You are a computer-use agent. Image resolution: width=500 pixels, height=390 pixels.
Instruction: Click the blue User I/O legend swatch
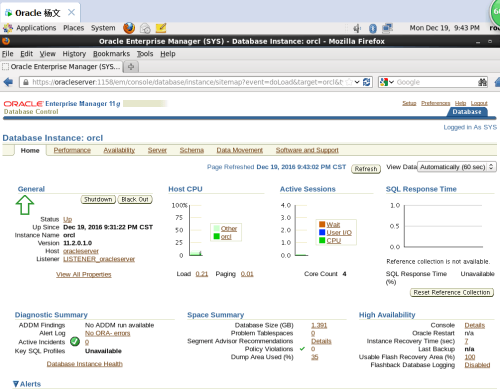322,232
